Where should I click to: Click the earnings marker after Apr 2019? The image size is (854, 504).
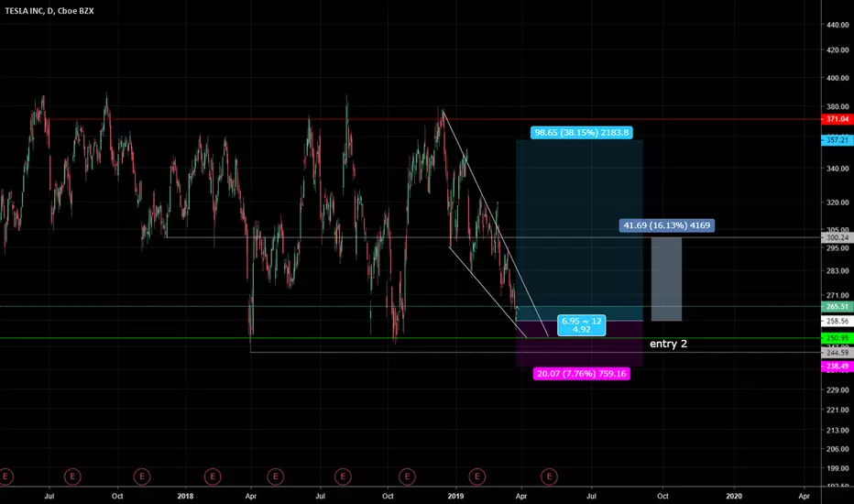click(549, 477)
